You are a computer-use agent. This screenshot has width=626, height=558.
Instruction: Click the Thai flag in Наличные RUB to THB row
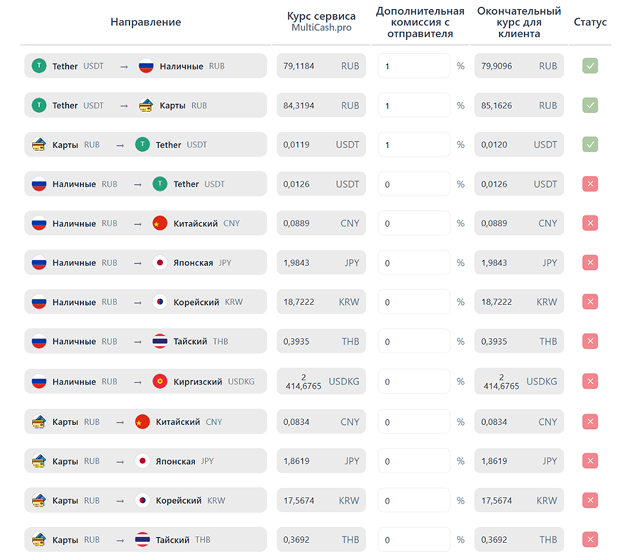tap(160, 342)
